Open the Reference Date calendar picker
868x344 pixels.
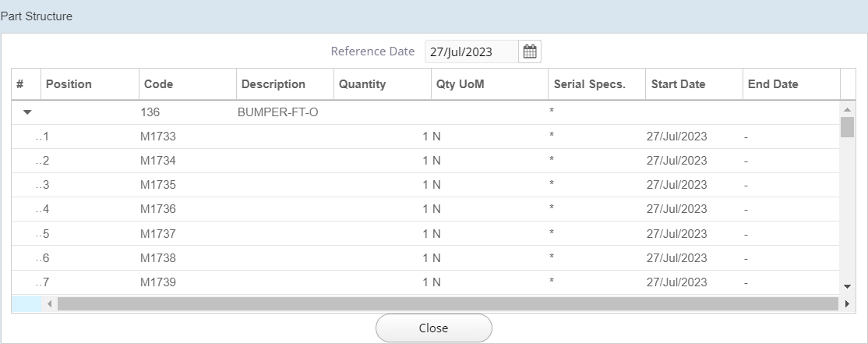click(x=530, y=52)
